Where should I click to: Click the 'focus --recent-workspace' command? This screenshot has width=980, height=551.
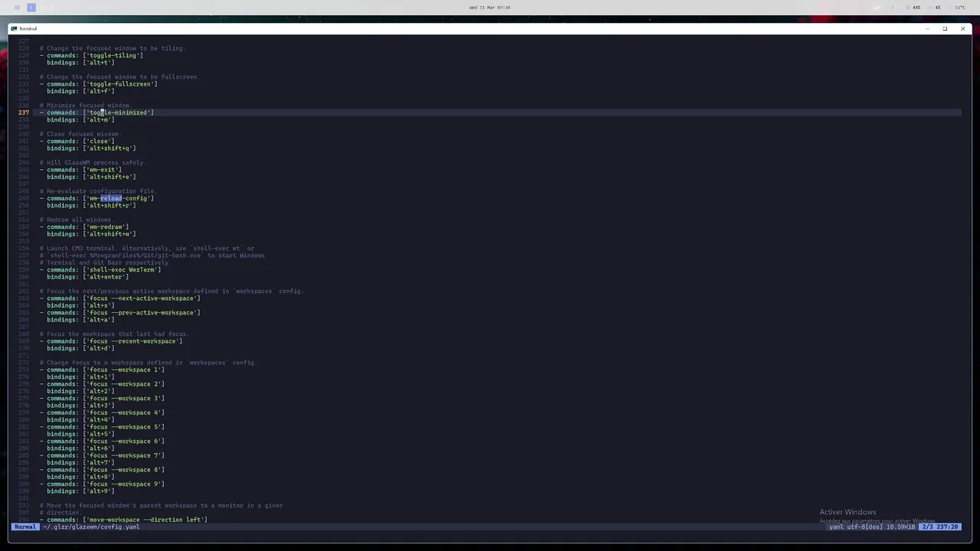pyautogui.click(x=134, y=341)
